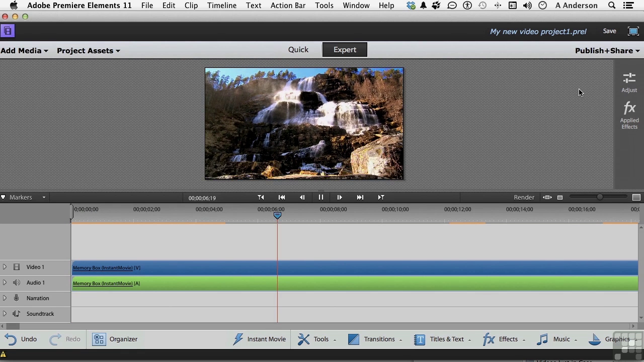The height and width of the screenshot is (362, 644).
Task: Toggle full screen preview icon
Action: (633, 31)
